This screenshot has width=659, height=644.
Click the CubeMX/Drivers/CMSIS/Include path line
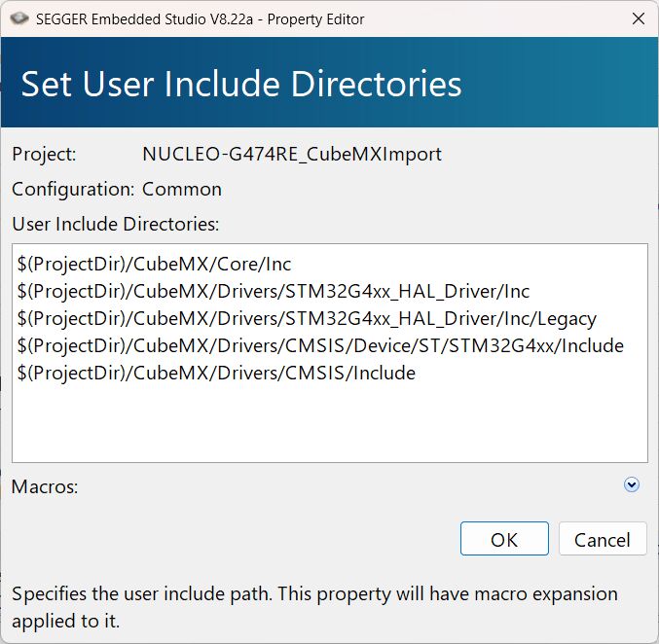216,373
